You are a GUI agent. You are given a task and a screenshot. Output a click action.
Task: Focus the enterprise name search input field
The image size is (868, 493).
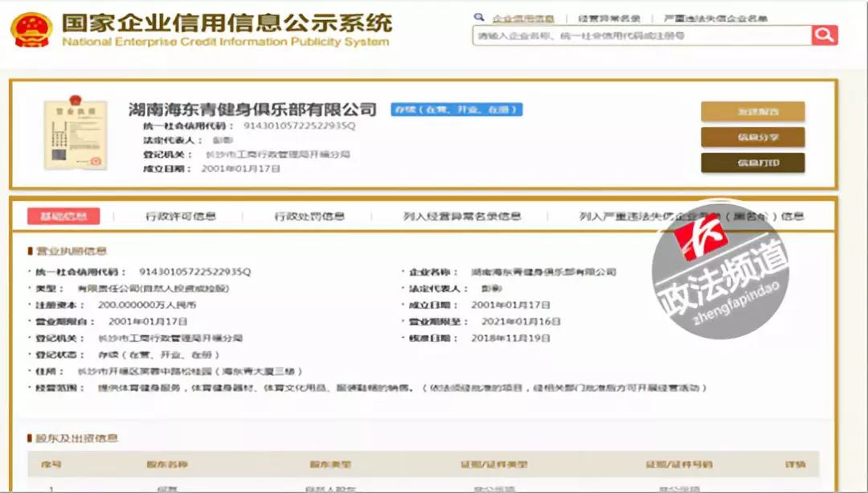coord(642,35)
